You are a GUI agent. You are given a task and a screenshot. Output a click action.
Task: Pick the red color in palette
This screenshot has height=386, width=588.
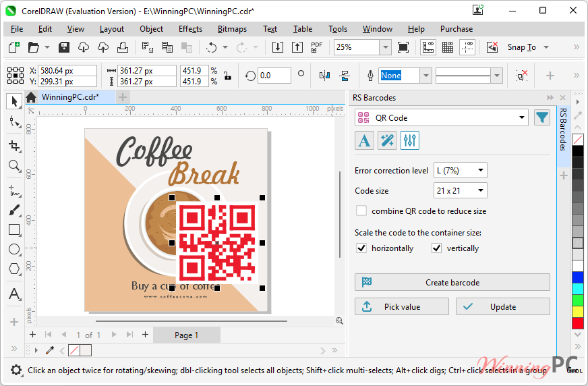(x=578, y=323)
